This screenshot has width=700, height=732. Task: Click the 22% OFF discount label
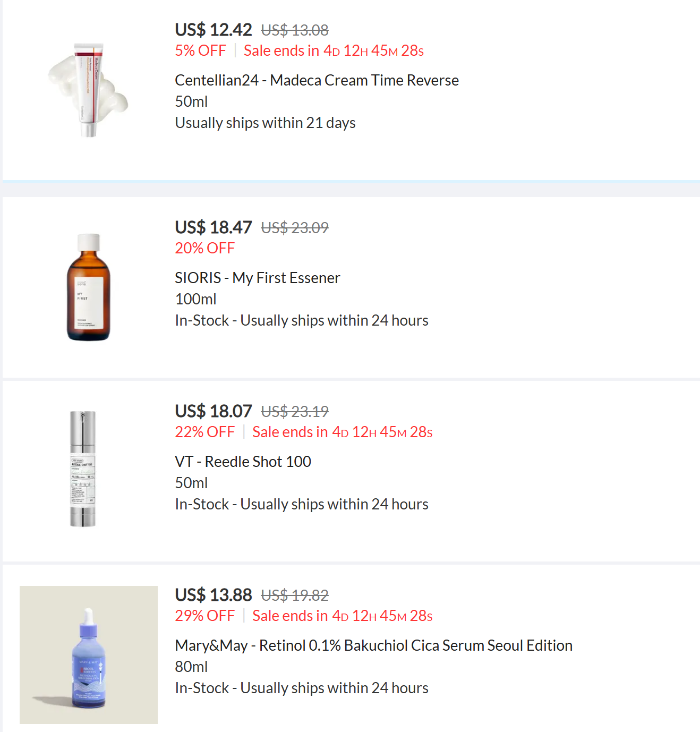point(204,432)
